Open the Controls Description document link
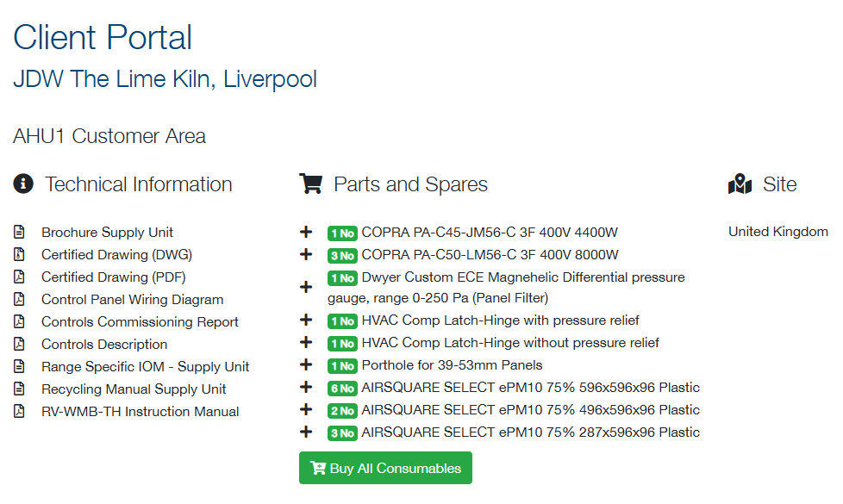 pos(104,345)
